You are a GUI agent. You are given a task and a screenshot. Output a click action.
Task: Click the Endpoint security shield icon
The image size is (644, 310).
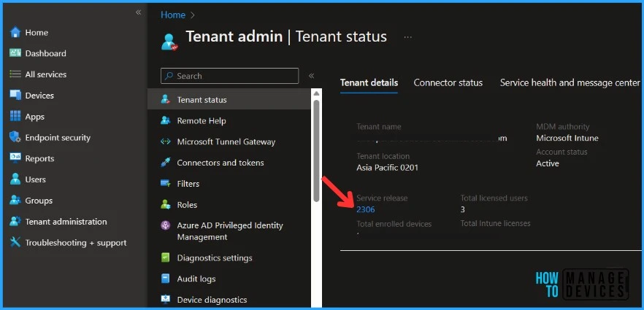(x=15, y=137)
